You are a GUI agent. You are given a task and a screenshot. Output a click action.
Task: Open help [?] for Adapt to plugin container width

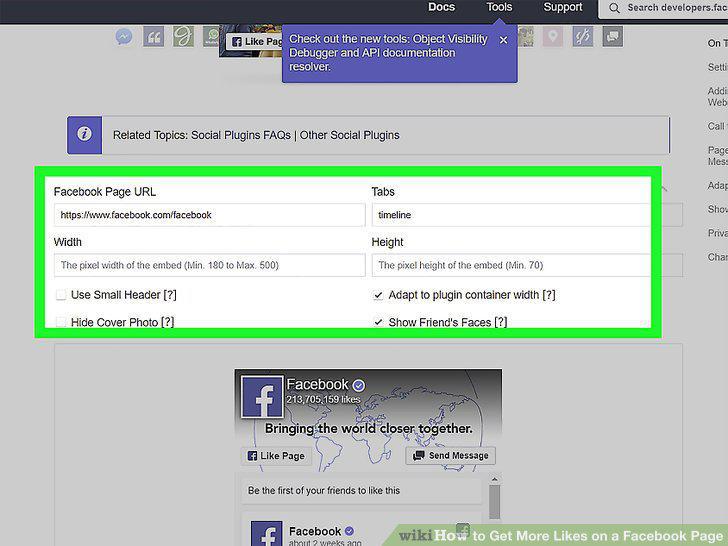pyautogui.click(x=549, y=295)
